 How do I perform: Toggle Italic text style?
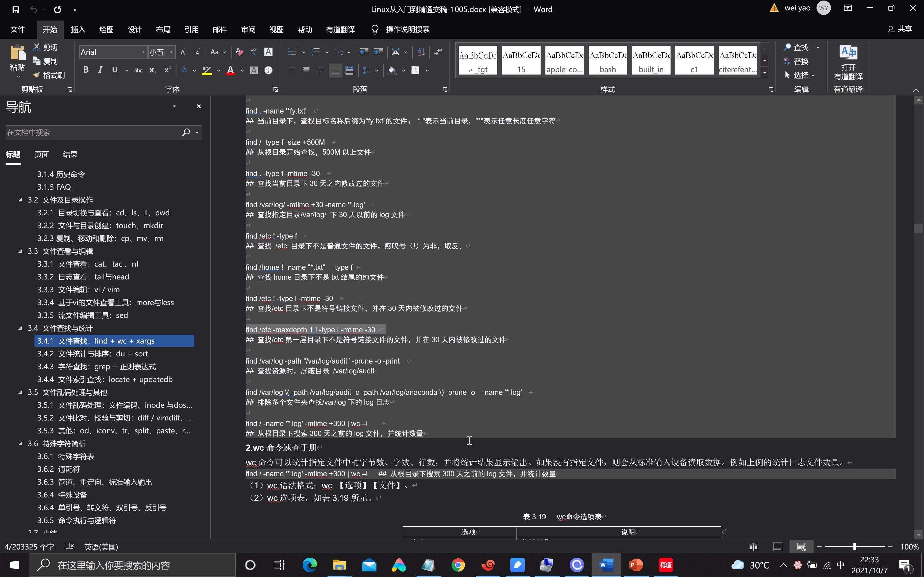(100, 70)
